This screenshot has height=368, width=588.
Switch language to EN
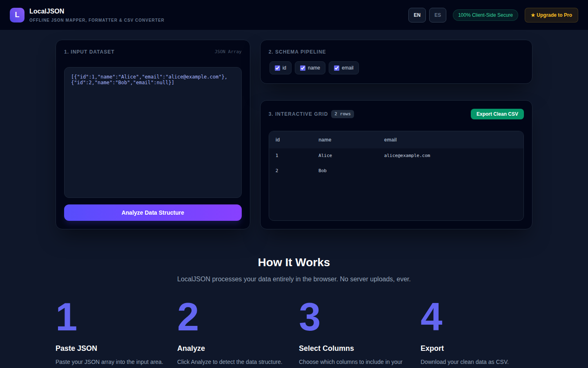[x=417, y=15]
